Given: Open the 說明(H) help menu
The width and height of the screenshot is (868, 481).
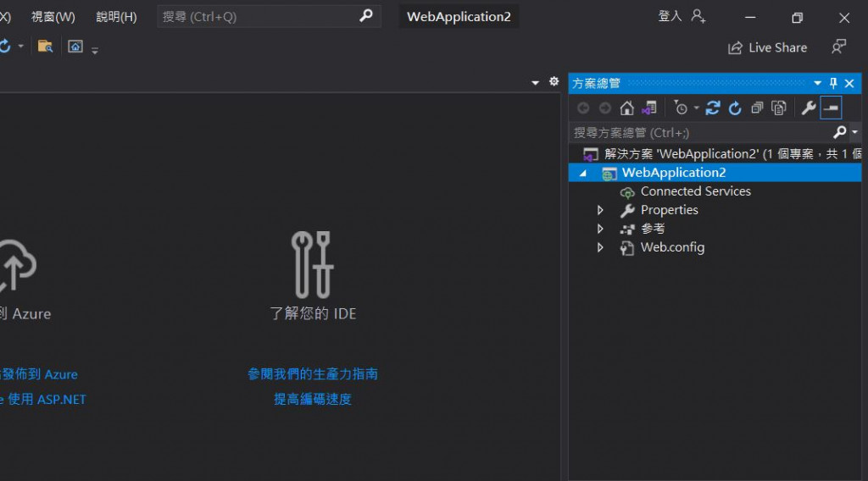Looking at the screenshot, I should tap(116, 17).
